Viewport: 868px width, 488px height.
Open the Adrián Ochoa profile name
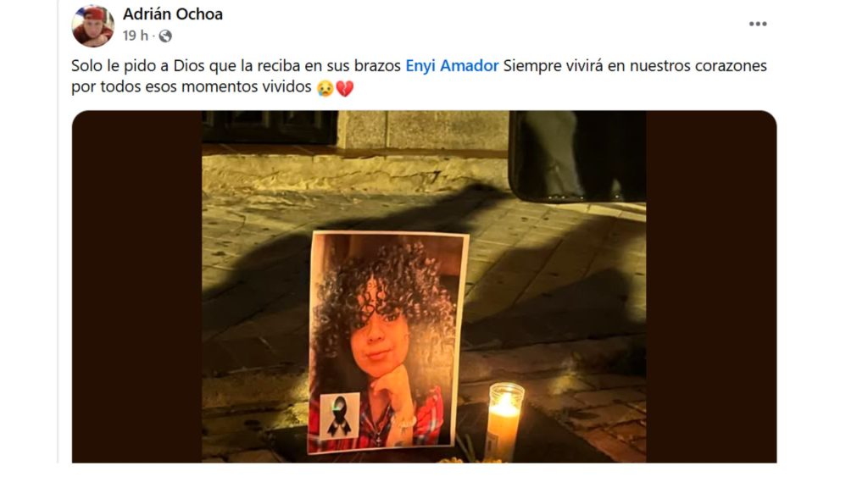point(173,14)
